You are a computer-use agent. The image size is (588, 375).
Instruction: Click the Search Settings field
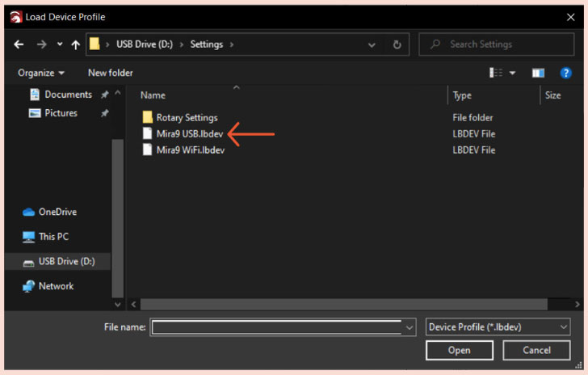(x=497, y=44)
